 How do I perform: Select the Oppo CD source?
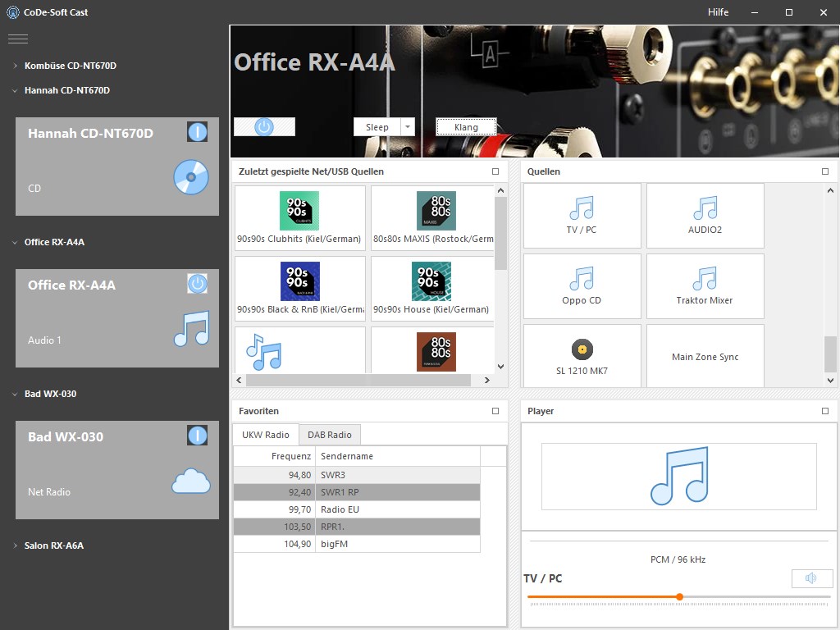pos(582,286)
